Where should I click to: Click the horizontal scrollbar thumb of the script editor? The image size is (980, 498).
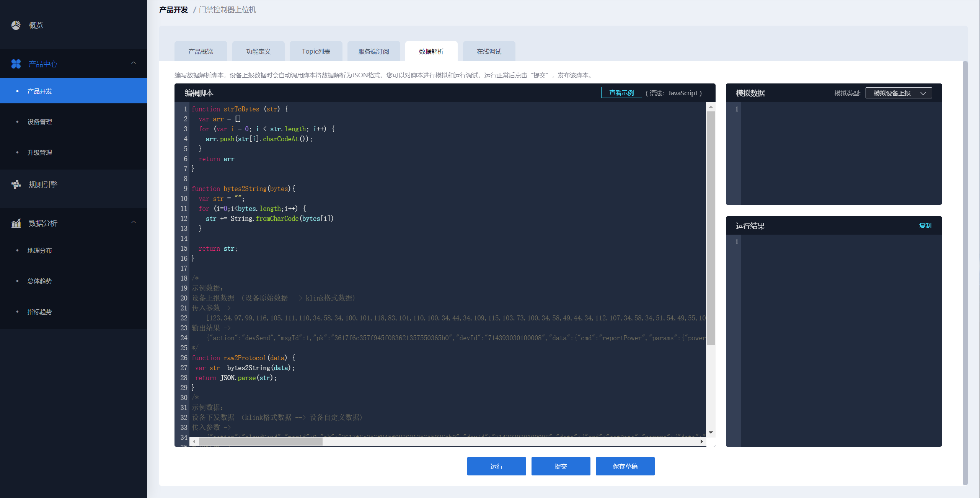[260, 441]
